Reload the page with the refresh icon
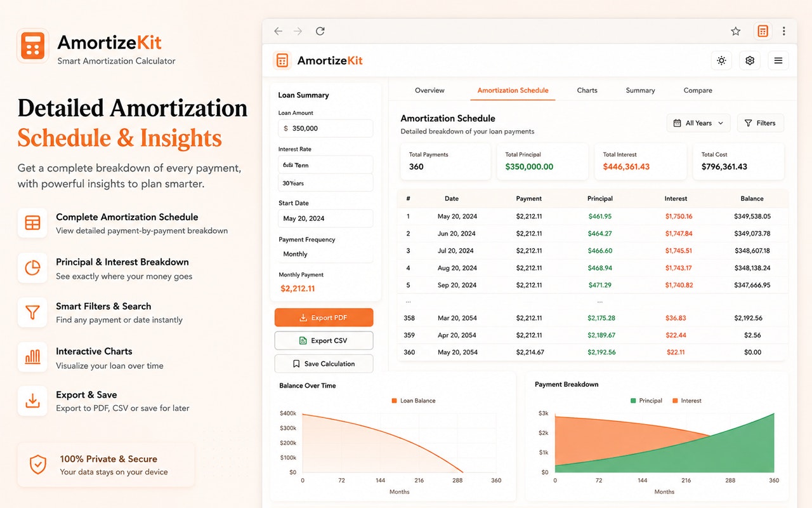This screenshot has height=508, width=812. click(x=320, y=31)
